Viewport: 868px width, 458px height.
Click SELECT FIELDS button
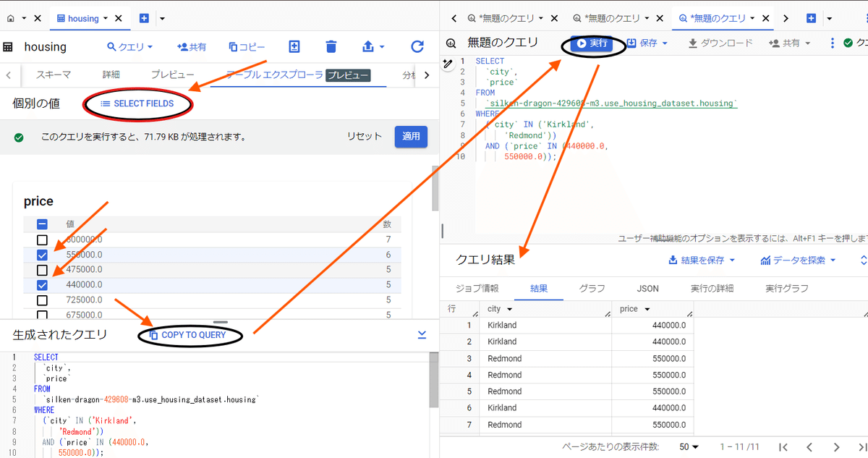(x=137, y=103)
